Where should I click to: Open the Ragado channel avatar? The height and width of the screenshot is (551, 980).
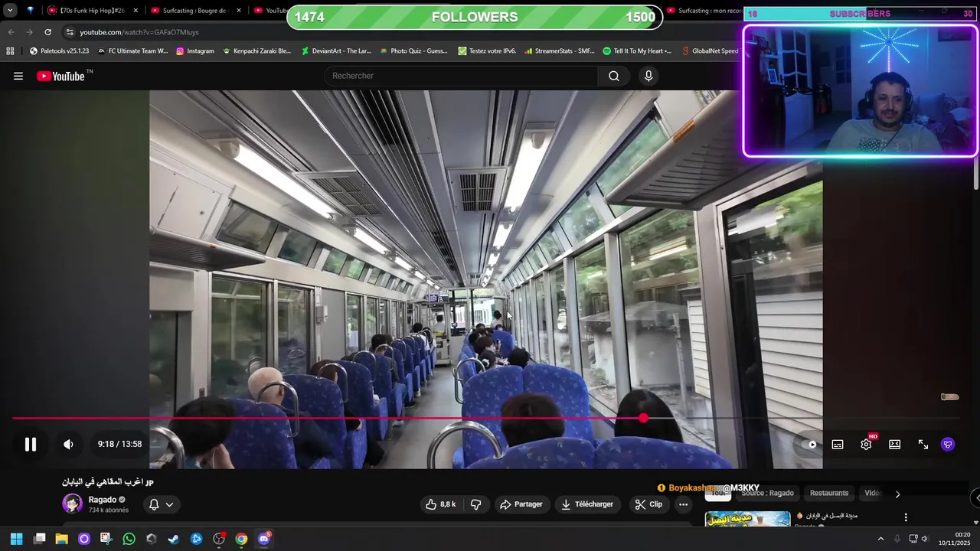(73, 504)
